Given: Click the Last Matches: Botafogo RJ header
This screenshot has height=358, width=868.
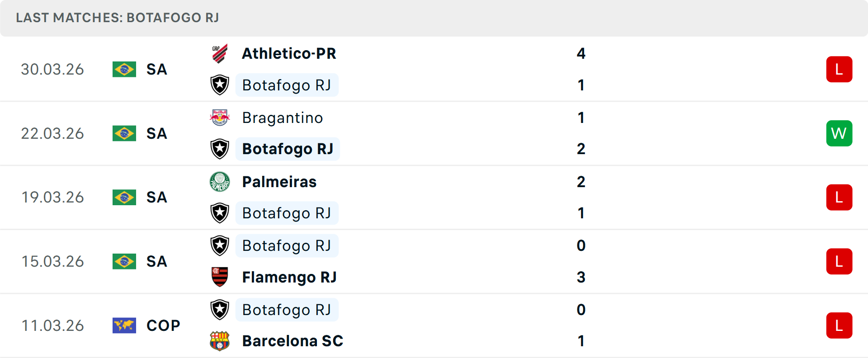Looking at the screenshot, I should [x=118, y=18].
